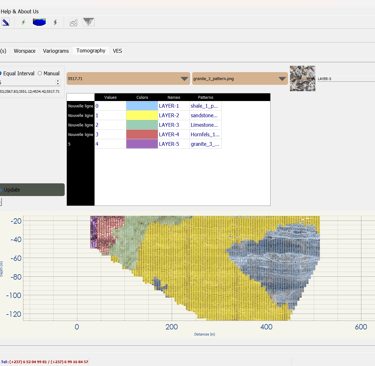This screenshot has height=366, width=375.
Task: Click the blue pseudo-section contour toolbar icon
Action: tap(39, 22)
